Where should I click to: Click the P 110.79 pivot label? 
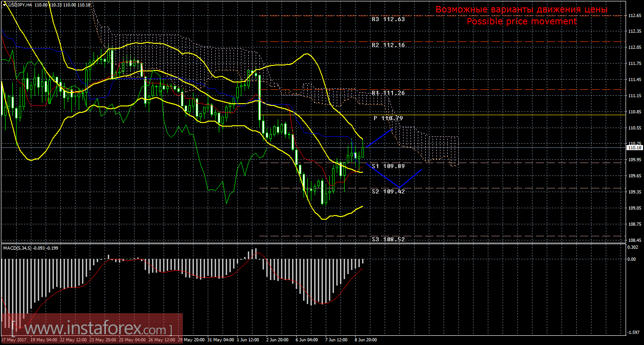click(x=388, y=118)
